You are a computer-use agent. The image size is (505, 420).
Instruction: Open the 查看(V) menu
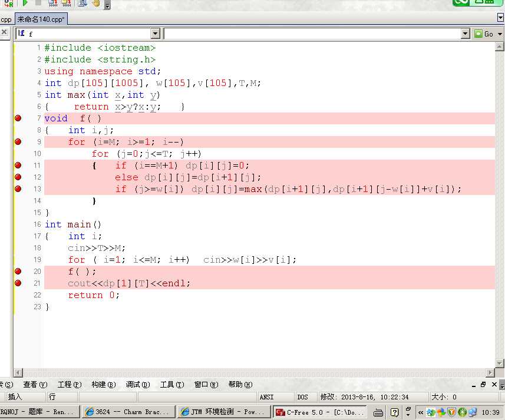[x=35, y=385]
